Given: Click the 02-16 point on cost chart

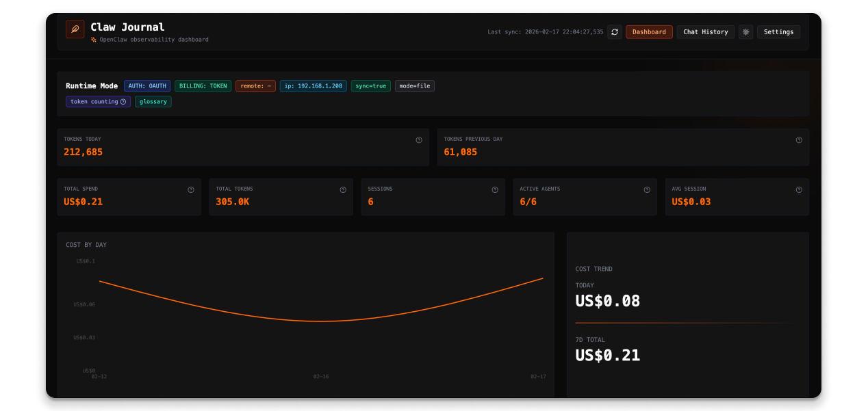Looking at the screenshot, I should [x=321, y=321].
